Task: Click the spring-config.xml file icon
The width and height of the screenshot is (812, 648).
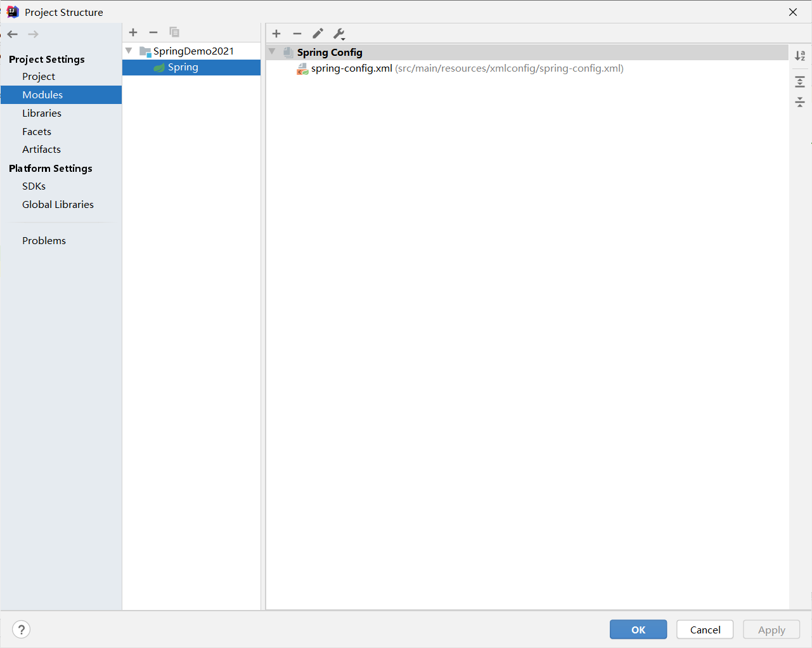Action: point(303,69)
